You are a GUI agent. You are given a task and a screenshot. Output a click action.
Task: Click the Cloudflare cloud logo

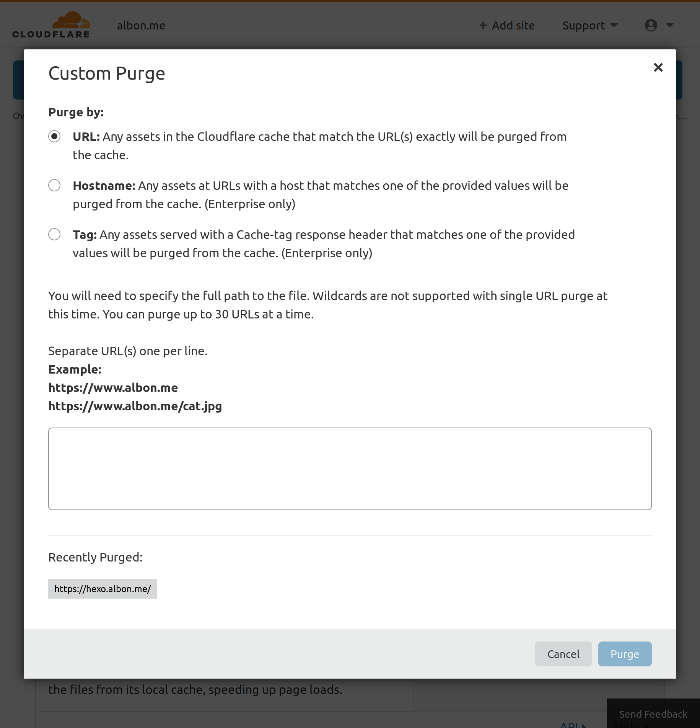[x=71, y=20]
